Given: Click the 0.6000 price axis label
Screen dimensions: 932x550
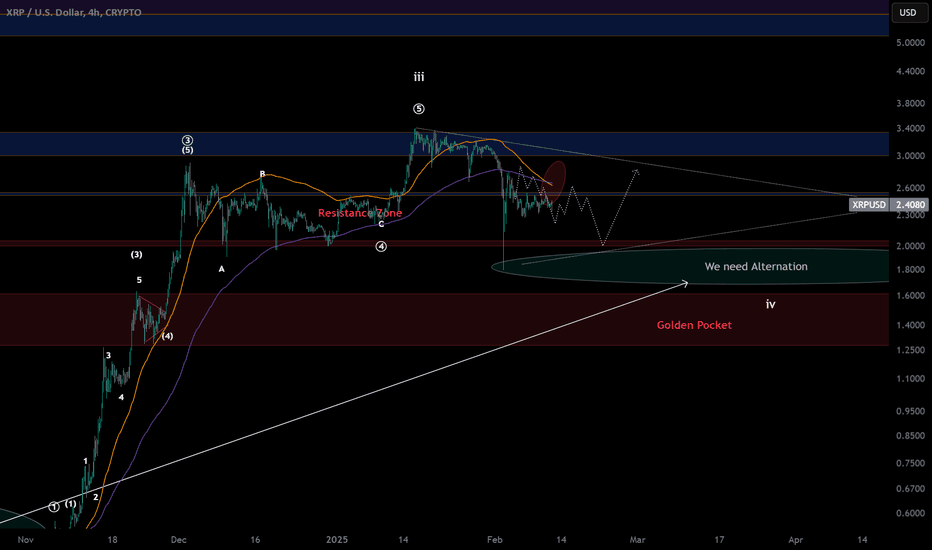Looking at the screenshot, I should click(x=911, y=514).
